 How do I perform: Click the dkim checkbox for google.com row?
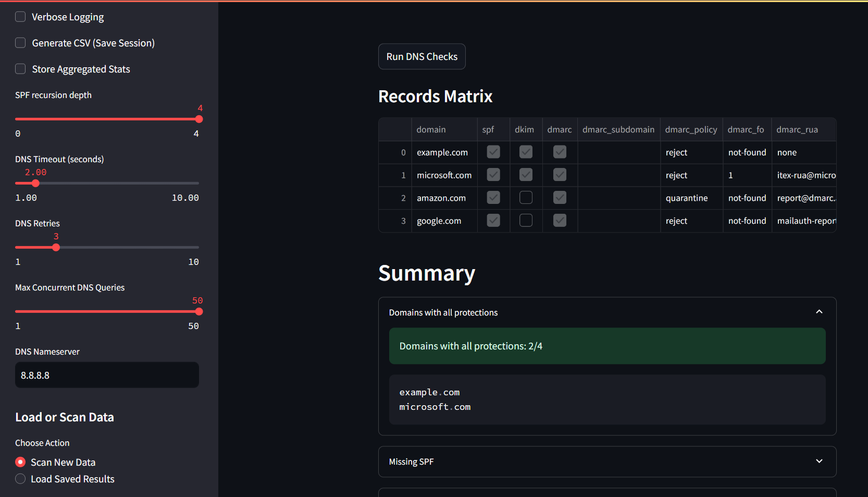[x=526, y=221]
